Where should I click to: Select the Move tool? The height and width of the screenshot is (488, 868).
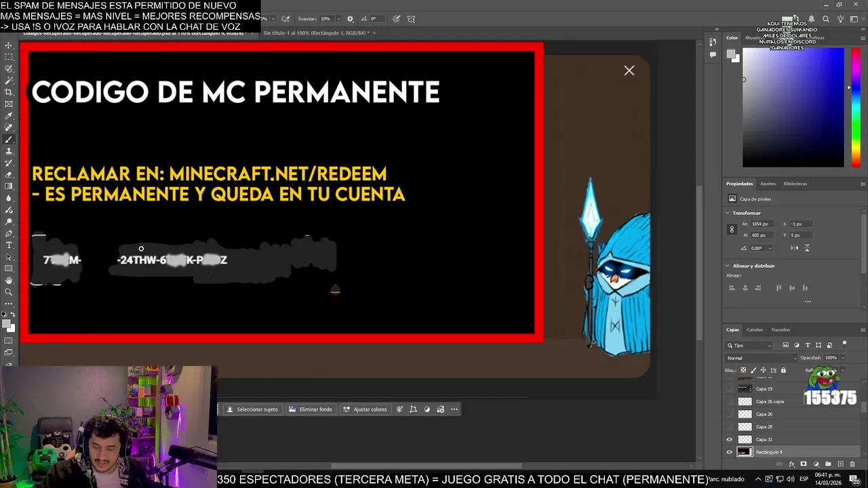point(9,45)
